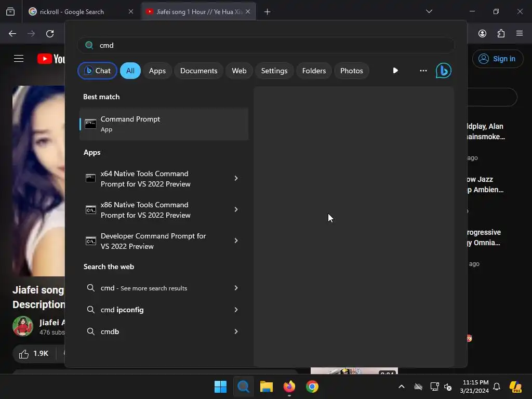Click the Search icon on the taskbar
532x399 pixels.
pos(243,387)
